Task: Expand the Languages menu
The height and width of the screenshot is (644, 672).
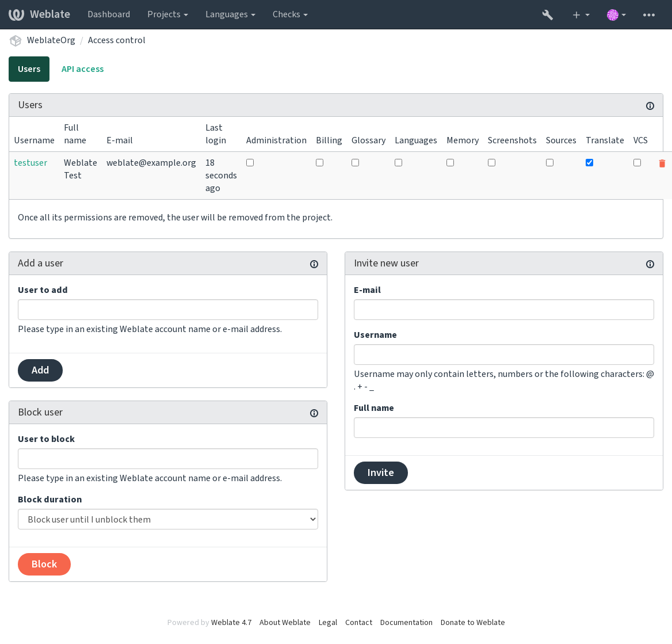Action: 230,14
